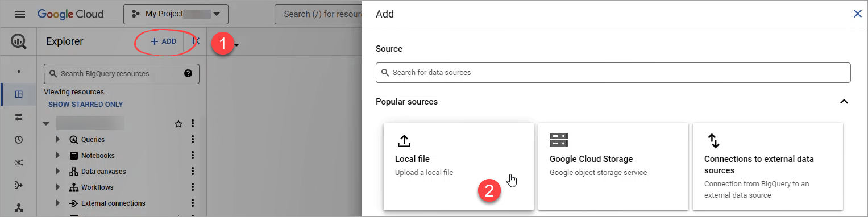Screen dimensions: 868x217
Task: Open the project row's three-dot menu
Action: click(193, 123)
